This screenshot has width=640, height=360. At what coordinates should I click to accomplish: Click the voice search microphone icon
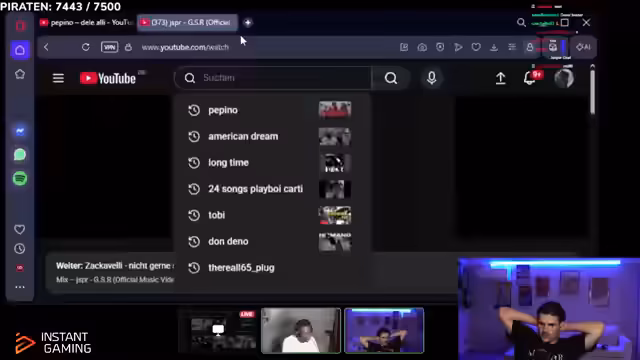(431, 78)
